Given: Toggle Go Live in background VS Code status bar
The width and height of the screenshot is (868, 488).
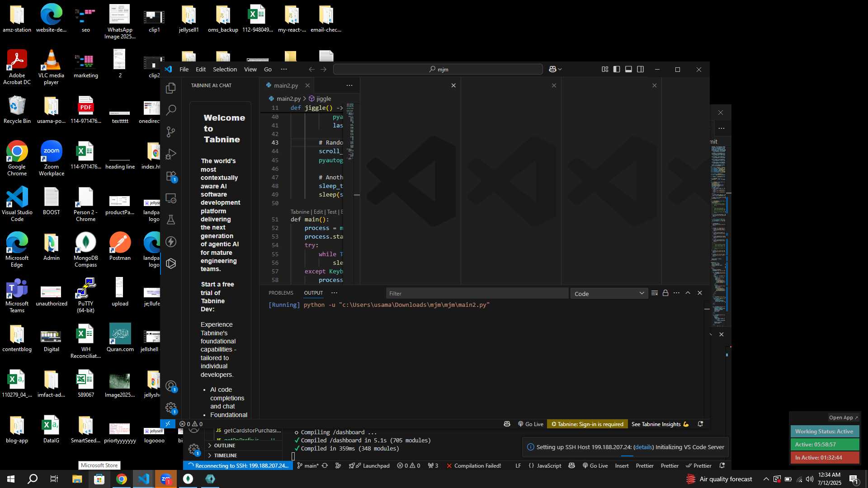Looking at the screenshot, I should click(595, 465).
